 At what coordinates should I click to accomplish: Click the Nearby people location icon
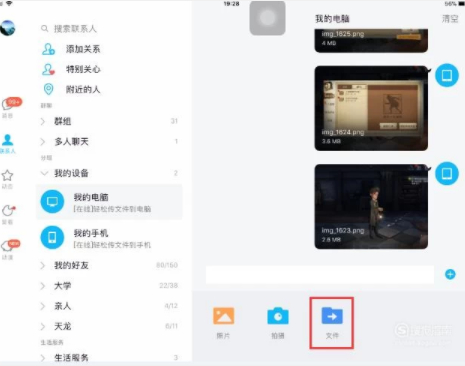pyautogui.click(x=49, y=89)
